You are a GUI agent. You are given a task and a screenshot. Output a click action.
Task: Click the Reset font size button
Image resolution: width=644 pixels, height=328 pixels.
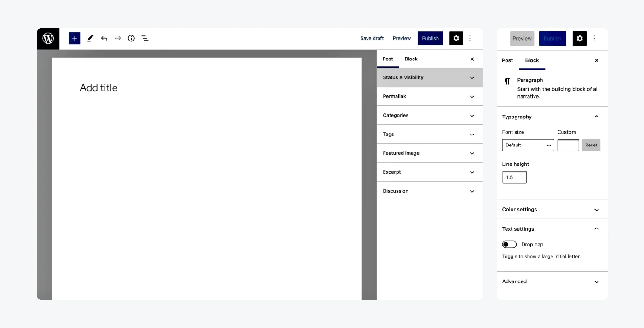point(591,145)
